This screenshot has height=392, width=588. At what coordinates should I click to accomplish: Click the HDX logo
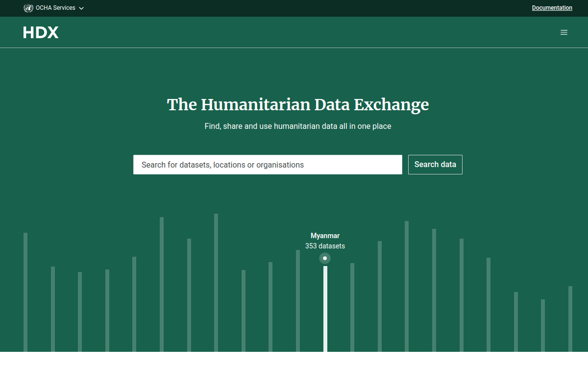coord(41,32)
